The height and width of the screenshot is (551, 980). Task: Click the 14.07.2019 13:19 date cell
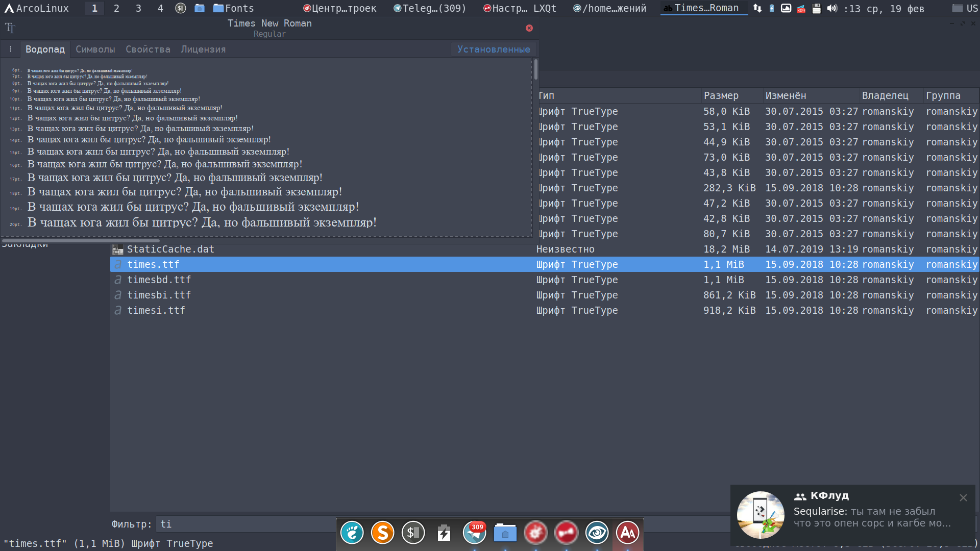(812, 249)
